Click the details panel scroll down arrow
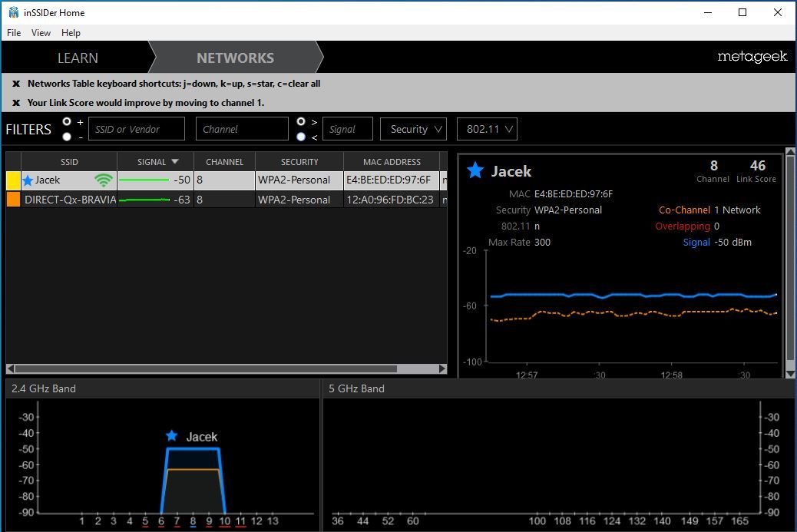The width and height of the screenshot is (797, 532). [790, 374]
